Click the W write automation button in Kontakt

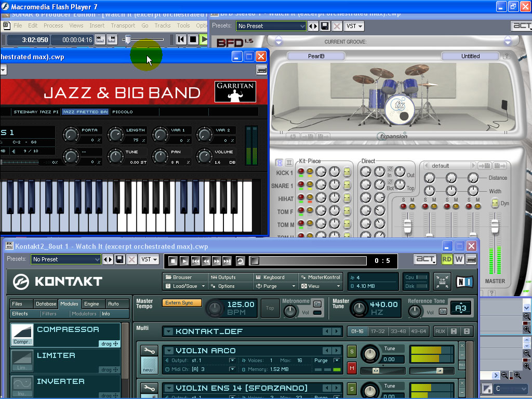pos(459,260)
